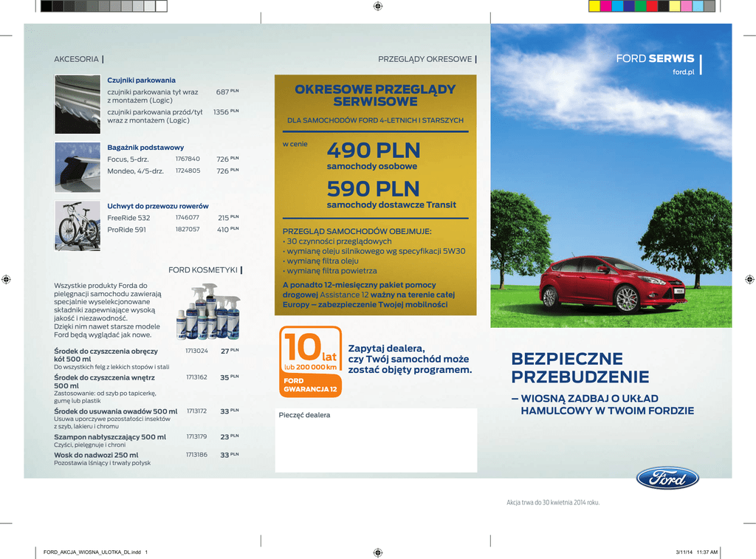This screenshot has height=559, width=756.
Task: Click the Ford oval logo
Action: [x=667, y=478]
